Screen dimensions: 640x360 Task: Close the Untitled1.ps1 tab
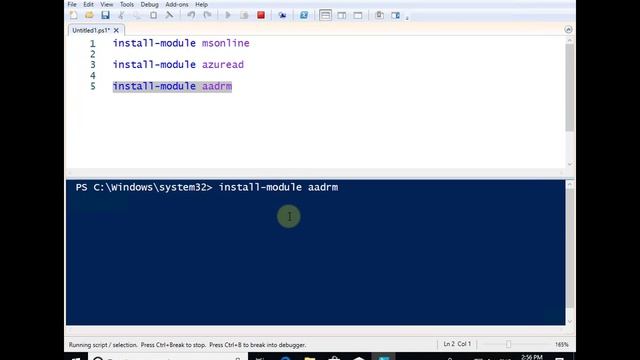click(116, 30)
